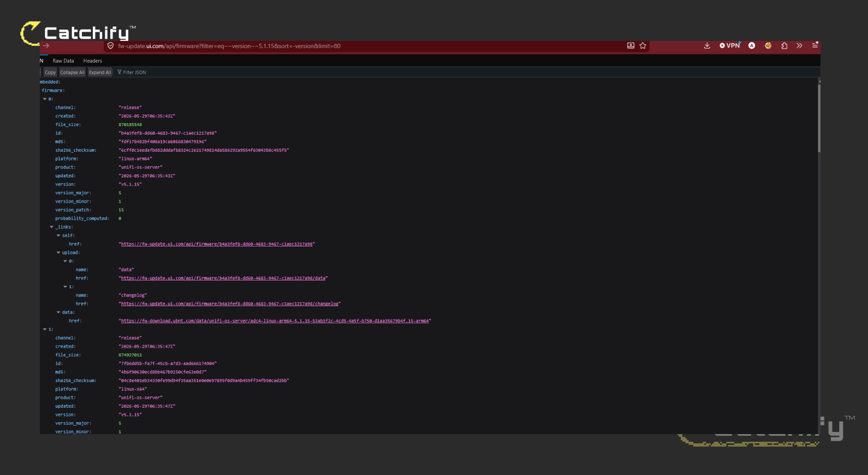
Task: Select file_size value 870185548
Action: click(x=130, y=124)
